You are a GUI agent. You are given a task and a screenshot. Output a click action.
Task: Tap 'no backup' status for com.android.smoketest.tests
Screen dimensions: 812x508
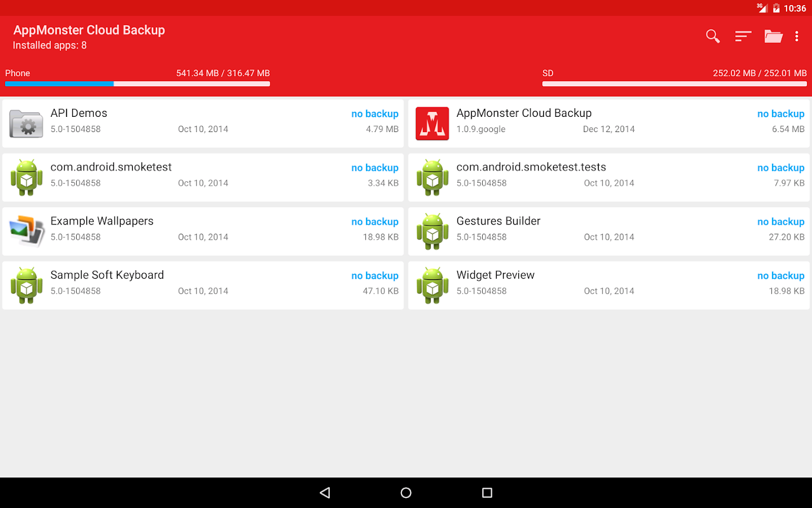point(781,168)
